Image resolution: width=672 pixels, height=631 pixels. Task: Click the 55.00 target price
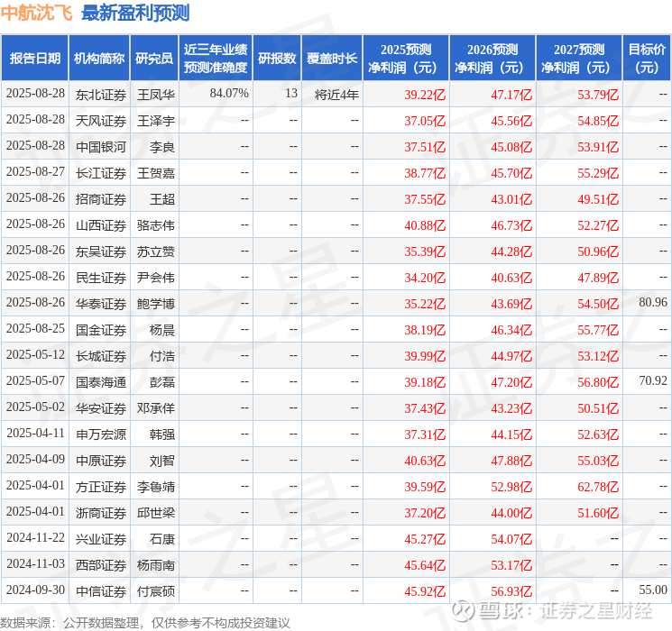[x=653, y=590]
